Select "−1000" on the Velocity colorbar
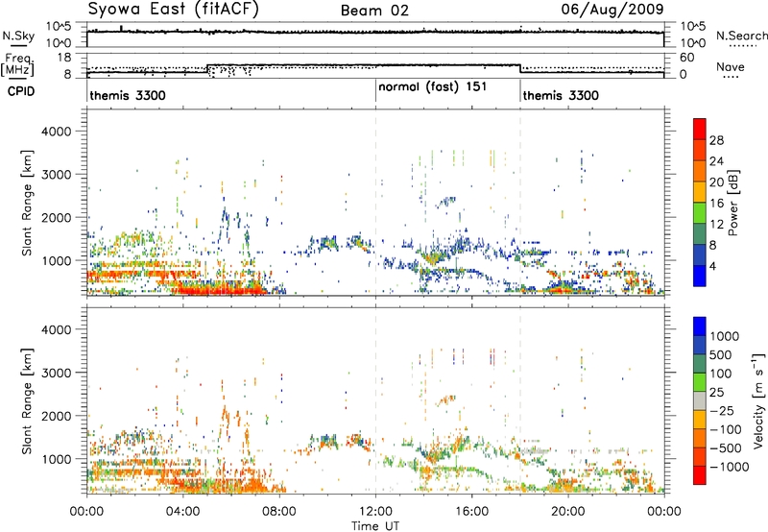 [x=730, y=467]
